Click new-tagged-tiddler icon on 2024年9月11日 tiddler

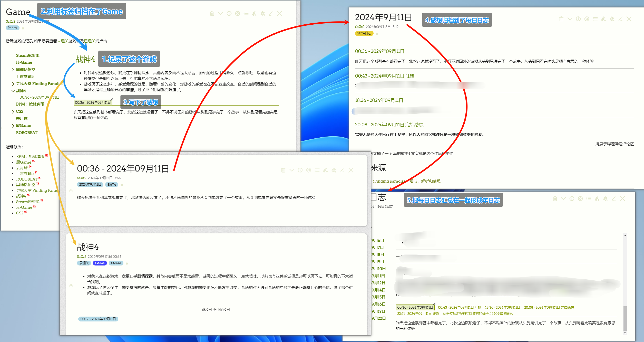click(x=603, y=19)
